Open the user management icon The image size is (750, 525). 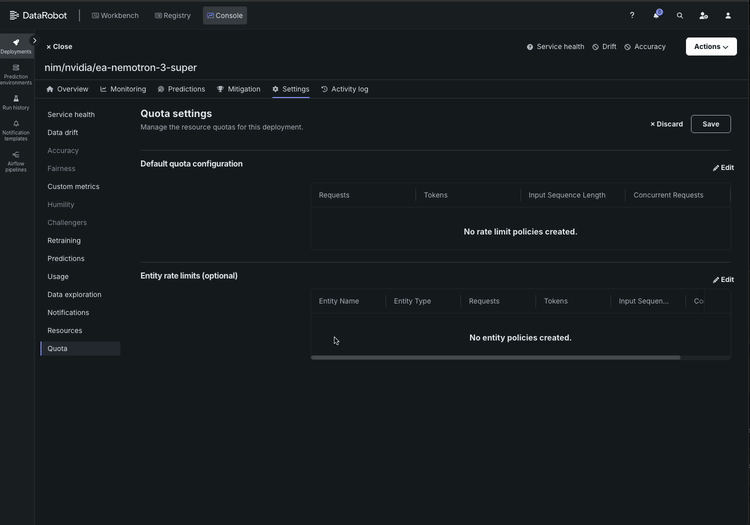[703, 15]
